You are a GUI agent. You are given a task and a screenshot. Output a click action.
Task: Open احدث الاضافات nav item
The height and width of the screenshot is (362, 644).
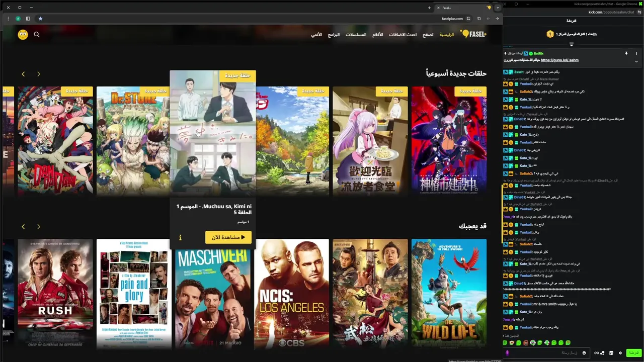pos(403,35)
